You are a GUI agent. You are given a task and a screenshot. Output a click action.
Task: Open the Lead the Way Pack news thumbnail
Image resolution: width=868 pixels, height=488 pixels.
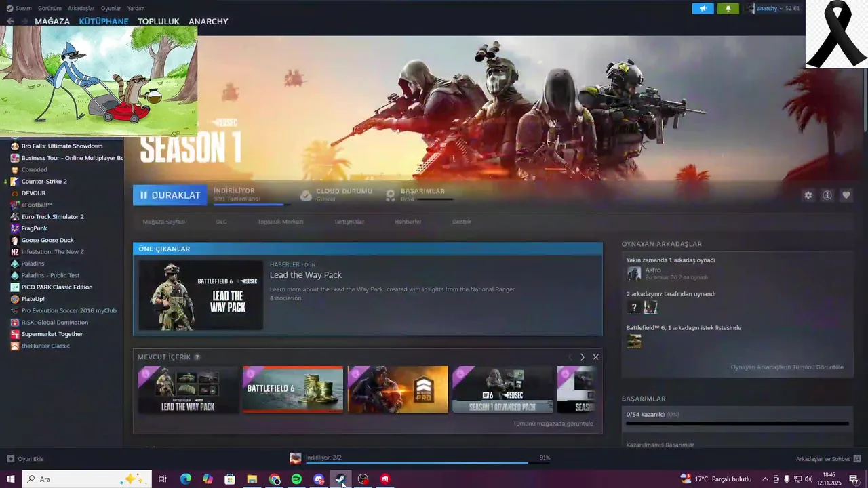(x=201, y=296)
